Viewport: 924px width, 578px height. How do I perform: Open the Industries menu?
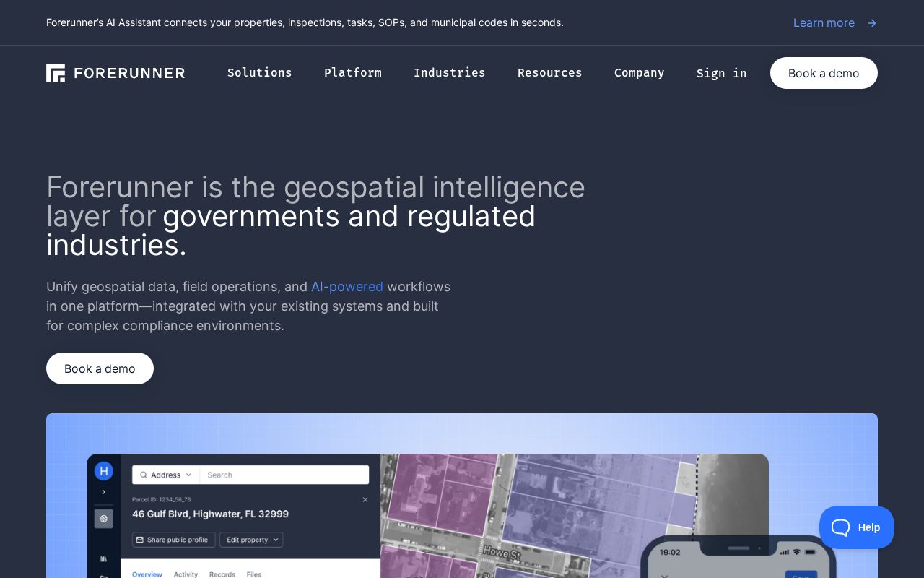[x=450, y=73]
